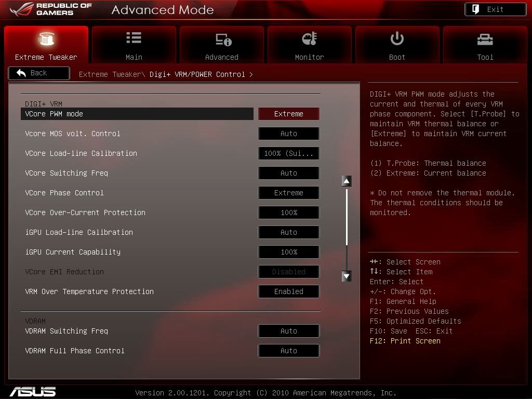Select VCore MOS volt. Control row
The width and height of the screenshot is (532, 399).
tap(73, 134)
